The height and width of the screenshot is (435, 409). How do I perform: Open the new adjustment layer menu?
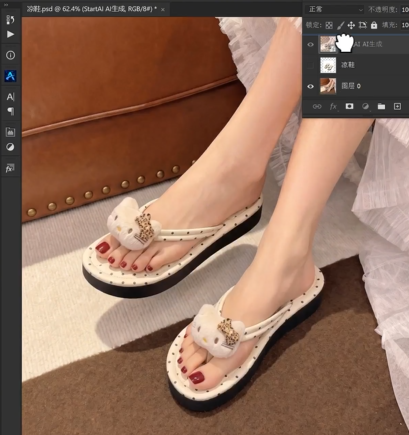pos(365,106)
